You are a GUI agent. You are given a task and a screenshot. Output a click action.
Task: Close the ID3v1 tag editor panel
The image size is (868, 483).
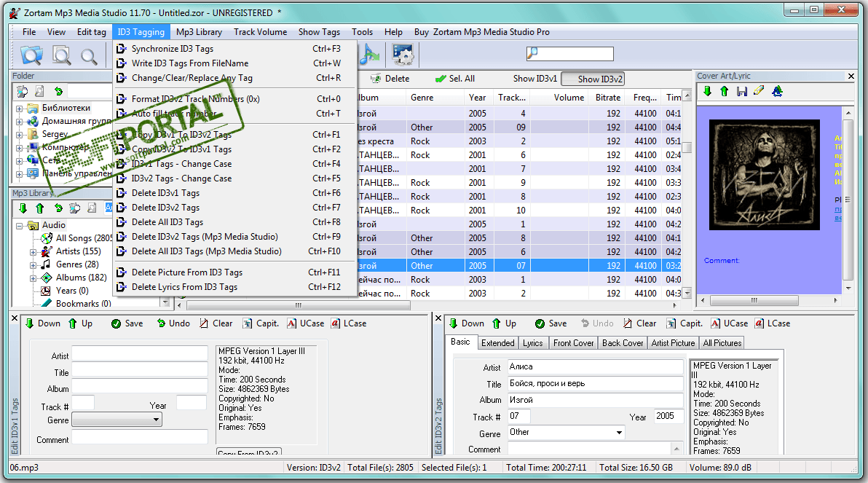(15, 318)
